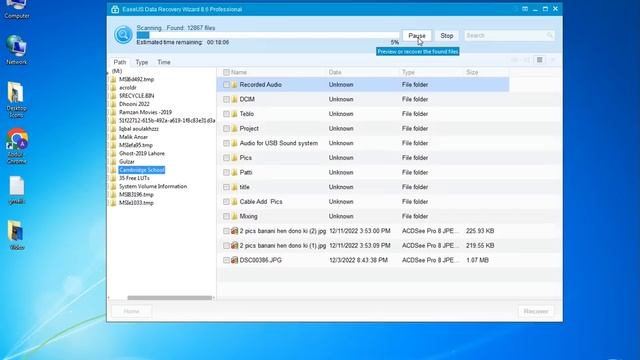This screenshot has width=640, height=360.
Task: Select Cambridge School in folder tree
Action: (x=142, y=170)
